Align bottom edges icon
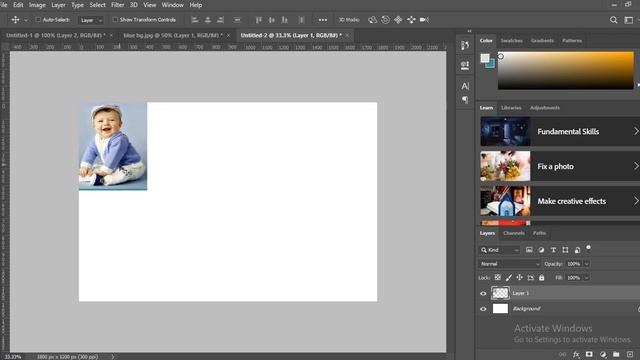 (x=285, y=20)
